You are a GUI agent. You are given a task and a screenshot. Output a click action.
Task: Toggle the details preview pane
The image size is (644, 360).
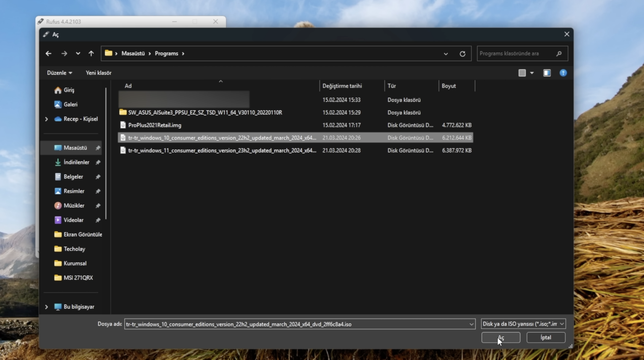pyautogui.click(x=547, y=73)
